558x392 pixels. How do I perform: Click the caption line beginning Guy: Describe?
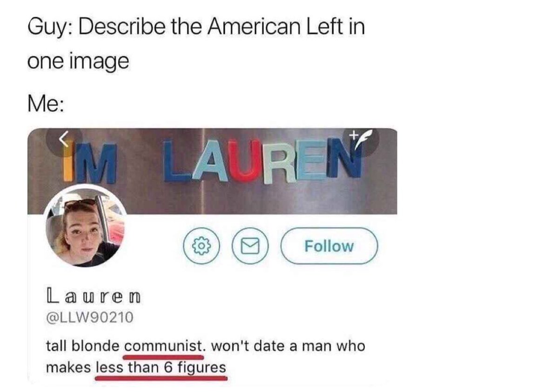(196, 27)
